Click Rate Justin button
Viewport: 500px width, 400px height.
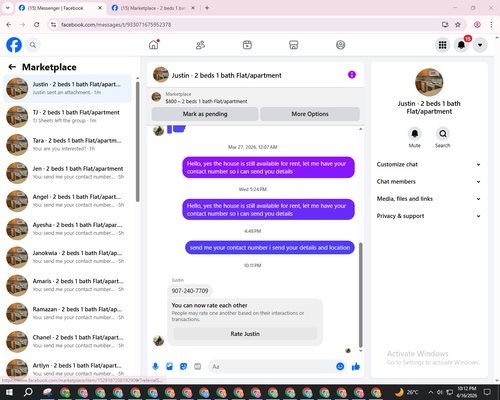tap(245, 334)
